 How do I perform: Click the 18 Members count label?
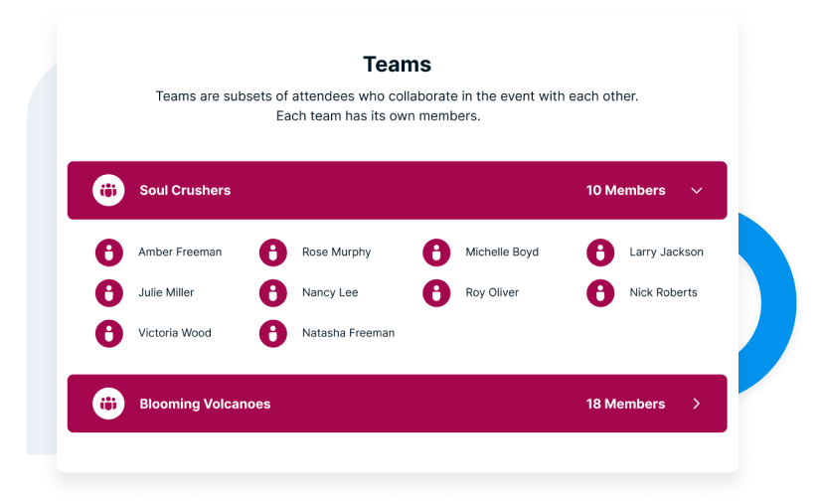625,404
